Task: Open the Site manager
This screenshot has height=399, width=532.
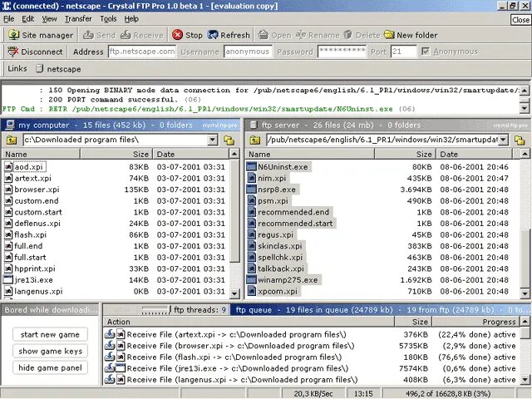Action: (41, 35)
